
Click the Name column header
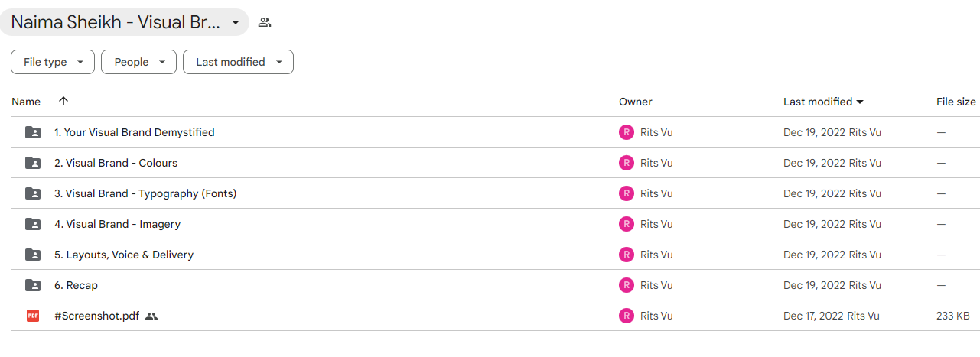click(x=26, y=102)
